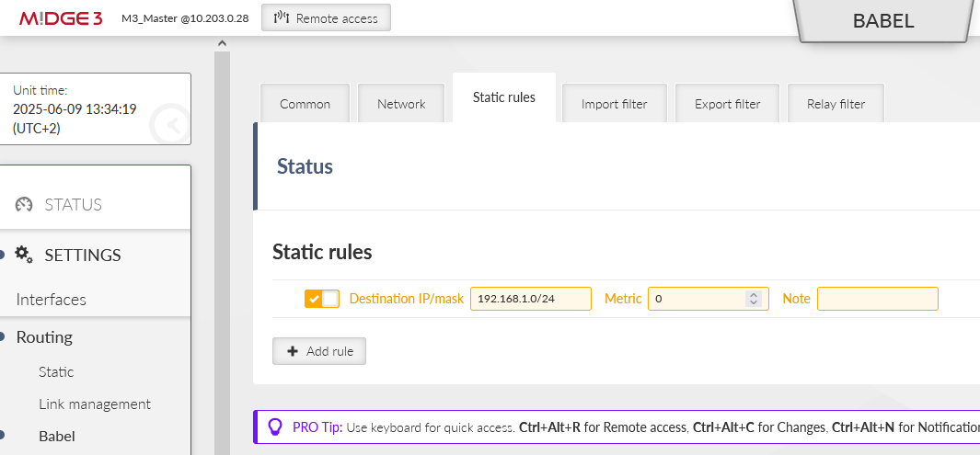The width and height of the screenshot is (980, 455).
Task: Click the plus icon on Add rule
Action: point(292,351)
